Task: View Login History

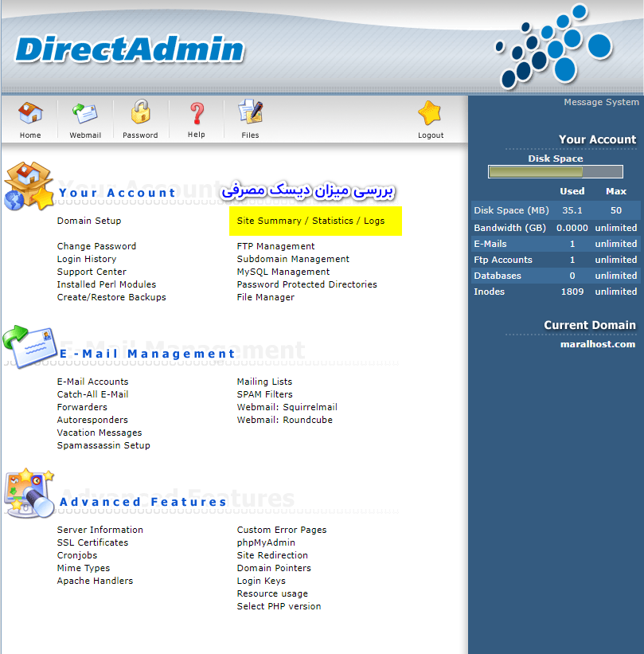Action: (87, 259)
